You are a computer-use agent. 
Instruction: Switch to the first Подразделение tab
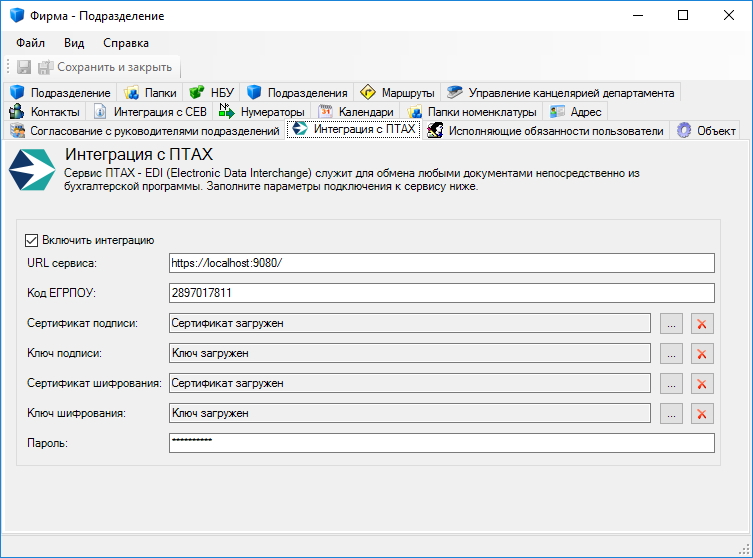(x=60, y=92)
